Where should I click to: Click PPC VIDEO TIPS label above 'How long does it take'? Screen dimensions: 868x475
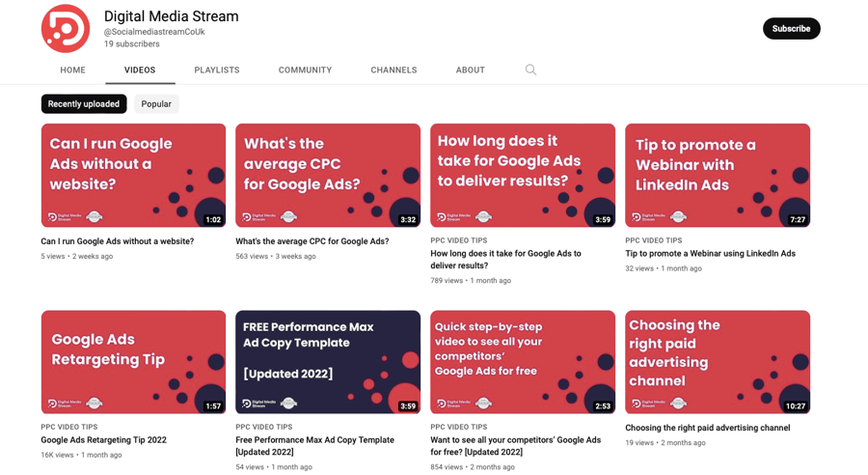point(459,240)
